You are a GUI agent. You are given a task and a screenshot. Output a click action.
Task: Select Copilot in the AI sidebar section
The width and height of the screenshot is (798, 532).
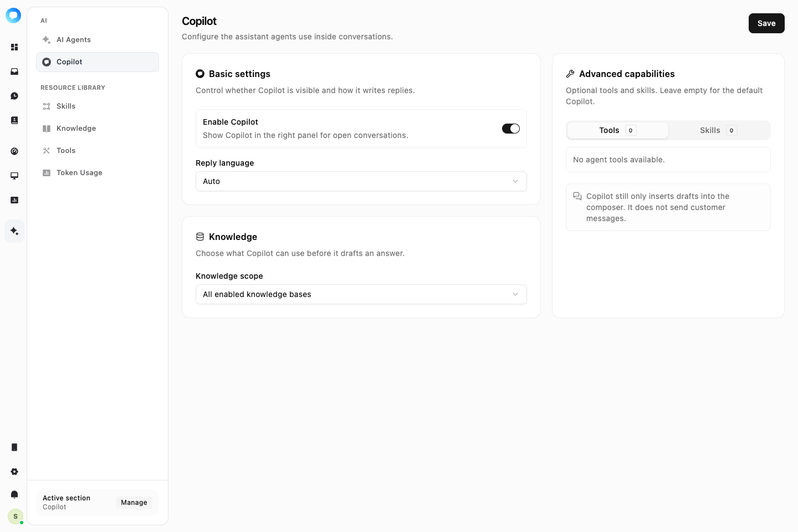98,62
